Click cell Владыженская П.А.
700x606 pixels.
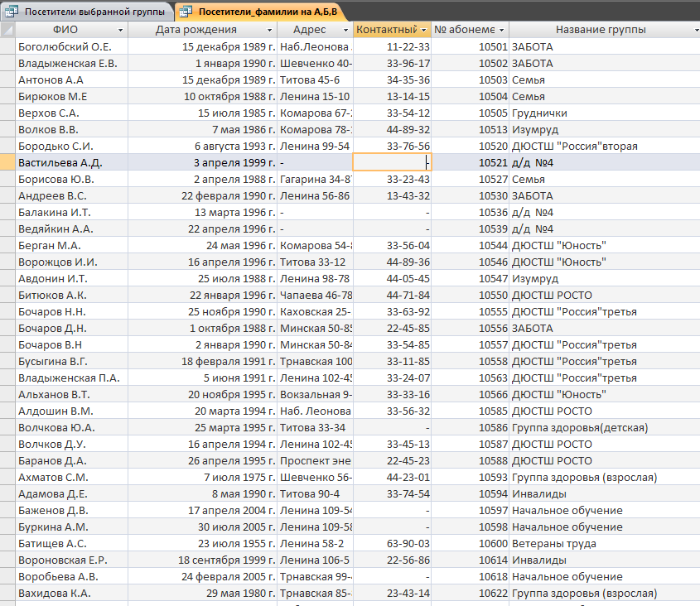pyautogui.click(x=71, y=378)
